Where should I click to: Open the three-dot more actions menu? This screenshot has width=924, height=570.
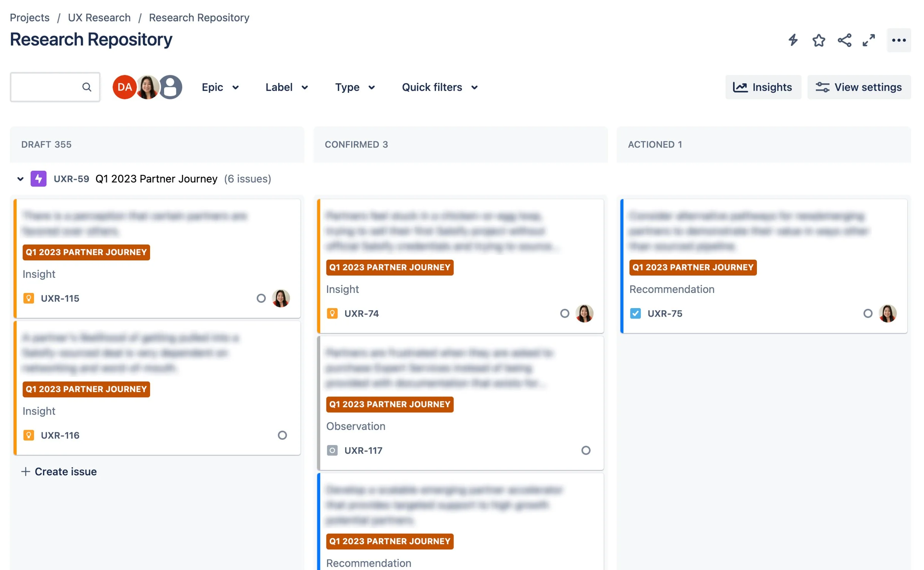898,40
